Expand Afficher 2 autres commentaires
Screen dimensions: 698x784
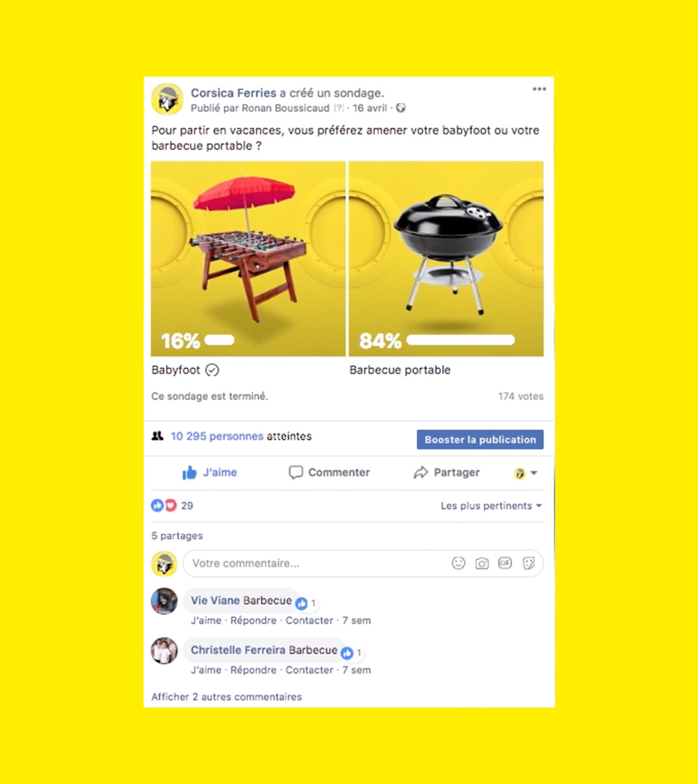point(227,696)
